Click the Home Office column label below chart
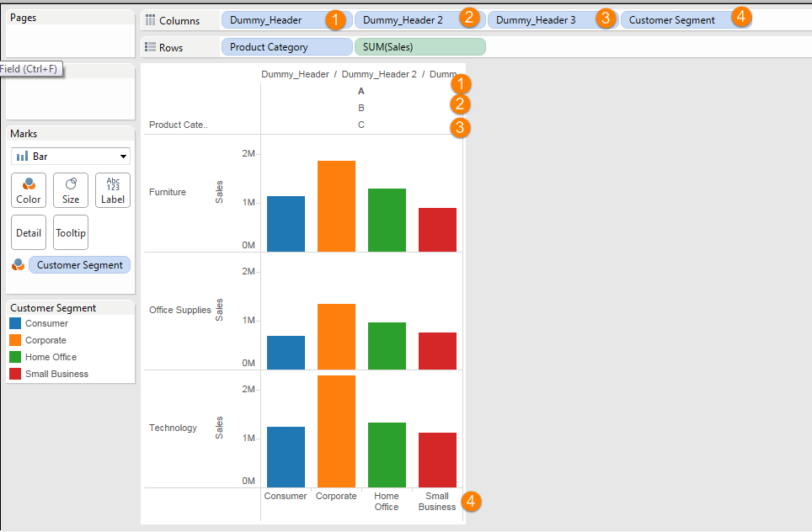This screenshot has width=812, height=532. click(387, 502)
